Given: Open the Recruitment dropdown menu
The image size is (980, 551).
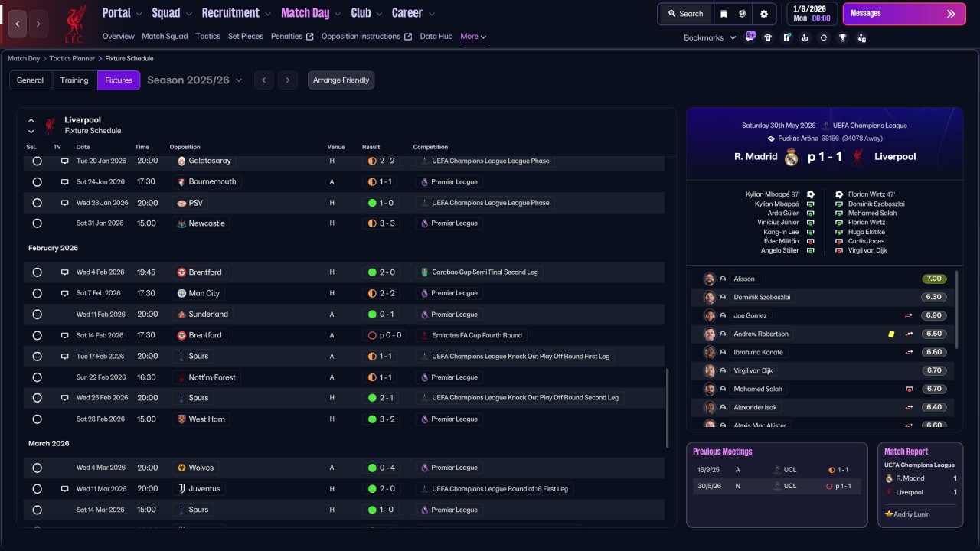Looking at the screenshot, I should [x=237, y=13].
